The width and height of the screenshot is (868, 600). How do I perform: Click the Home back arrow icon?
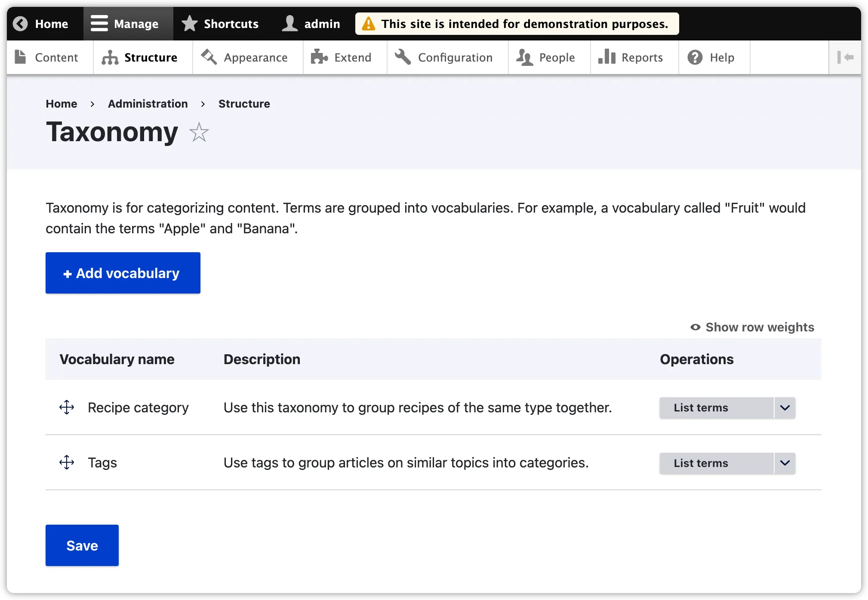pos(20,23)
